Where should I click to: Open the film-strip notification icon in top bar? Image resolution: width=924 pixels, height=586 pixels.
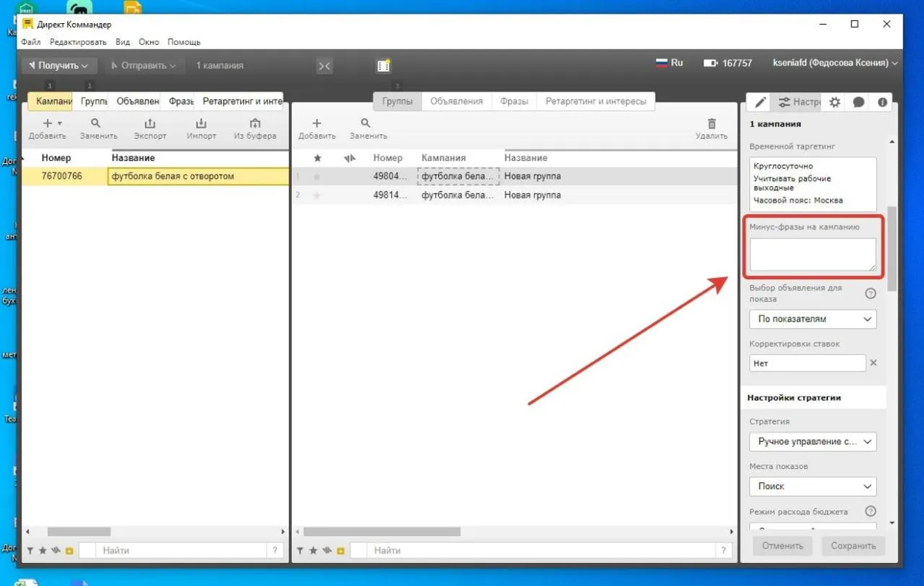[x=383, y=65]
